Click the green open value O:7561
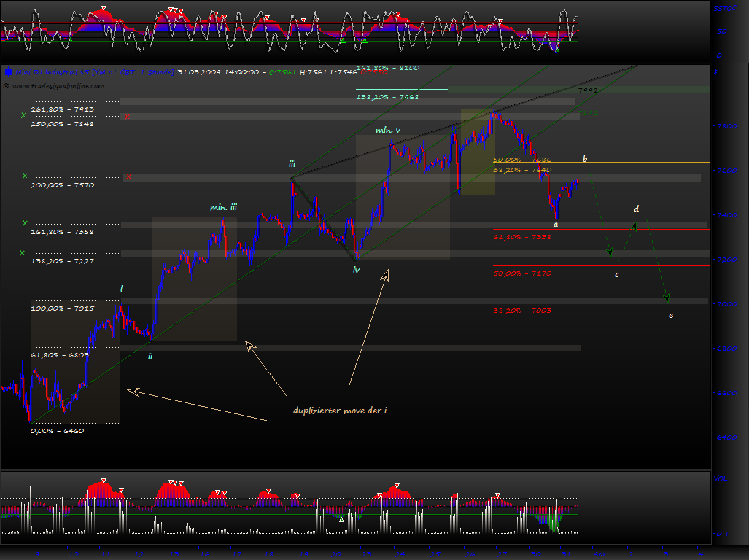This screenshot has height=560, width=749. (x=282, y=72)
